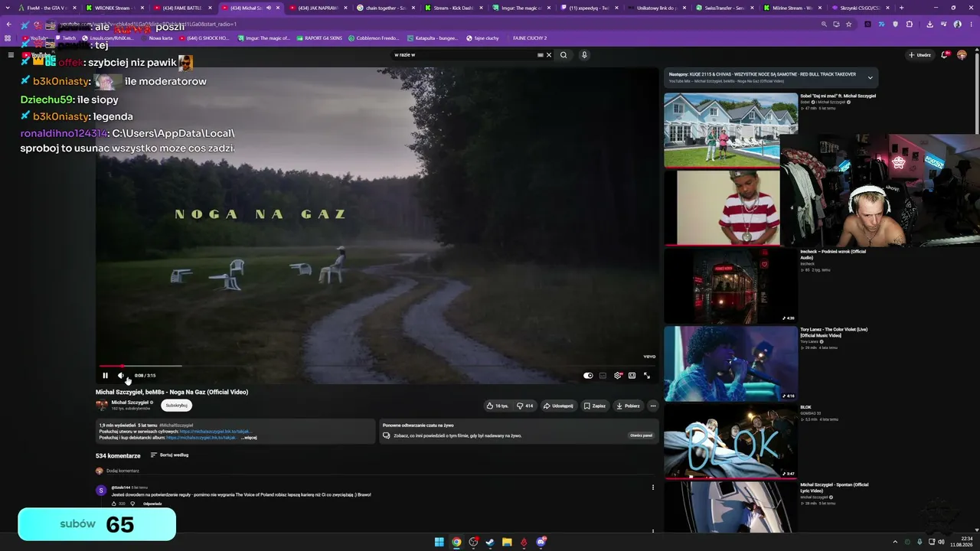Switch to the WRONEK Stream tab
Image resolution: width=980 pixels, height=551 pixels.
(113, 8)
